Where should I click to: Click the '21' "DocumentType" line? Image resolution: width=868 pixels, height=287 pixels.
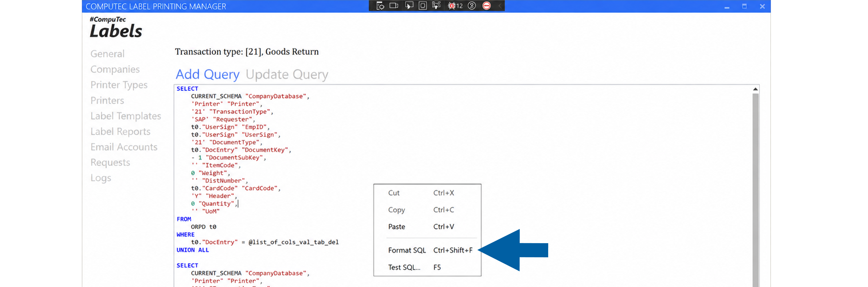coord(226,142)
